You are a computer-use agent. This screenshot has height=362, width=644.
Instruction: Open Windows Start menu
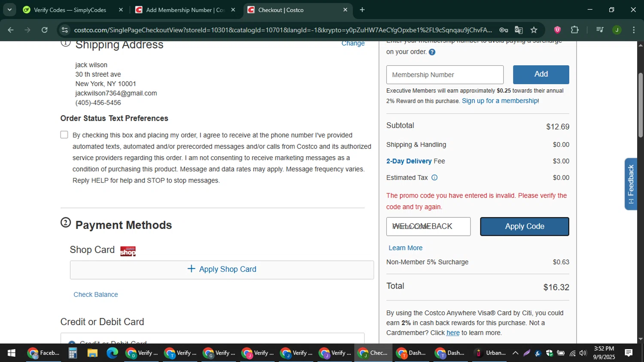[x=12, y=353]
